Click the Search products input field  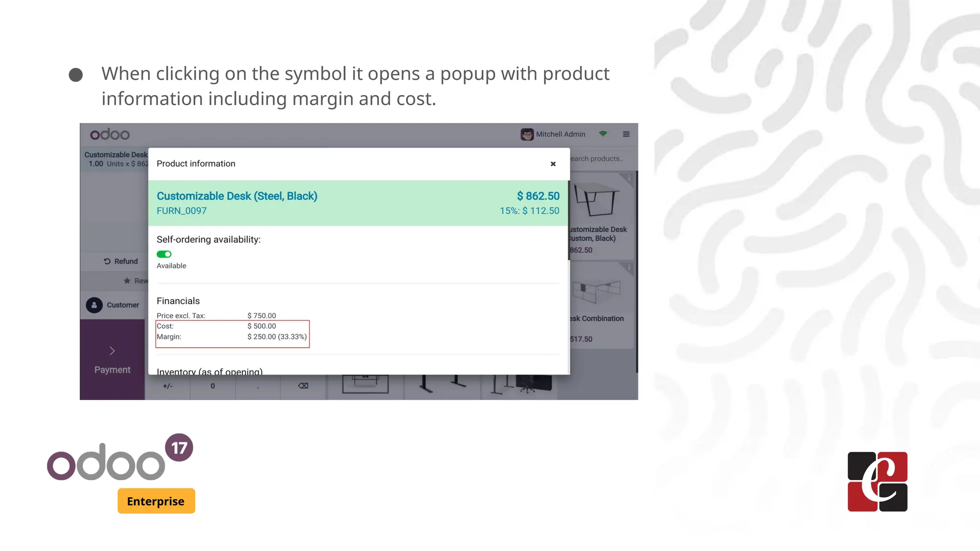(x=601, y=159)
